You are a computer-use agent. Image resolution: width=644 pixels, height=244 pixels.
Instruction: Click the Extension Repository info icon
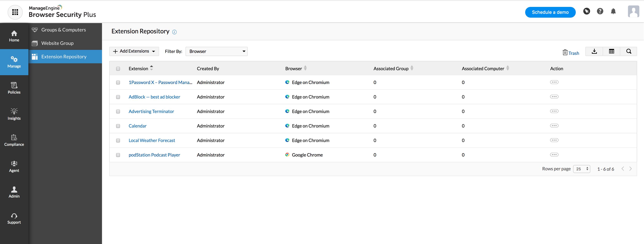pyautogui.click(x=174, y=32)
